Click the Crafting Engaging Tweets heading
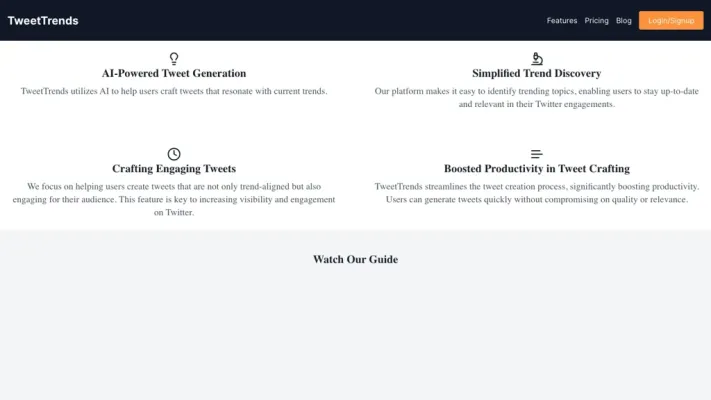The height and width of the screenshot is (400, 711). [x=174, y=169]
